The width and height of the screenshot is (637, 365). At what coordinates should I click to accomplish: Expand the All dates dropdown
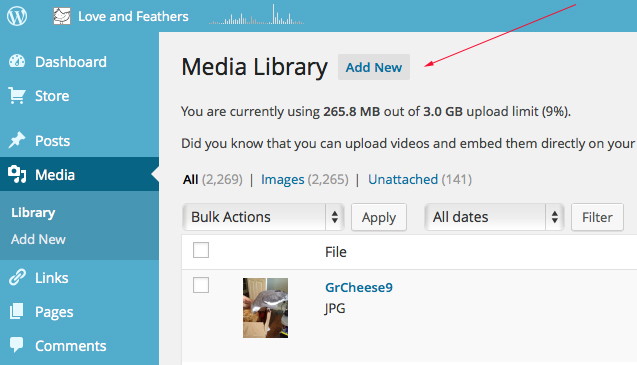(494, 217)
